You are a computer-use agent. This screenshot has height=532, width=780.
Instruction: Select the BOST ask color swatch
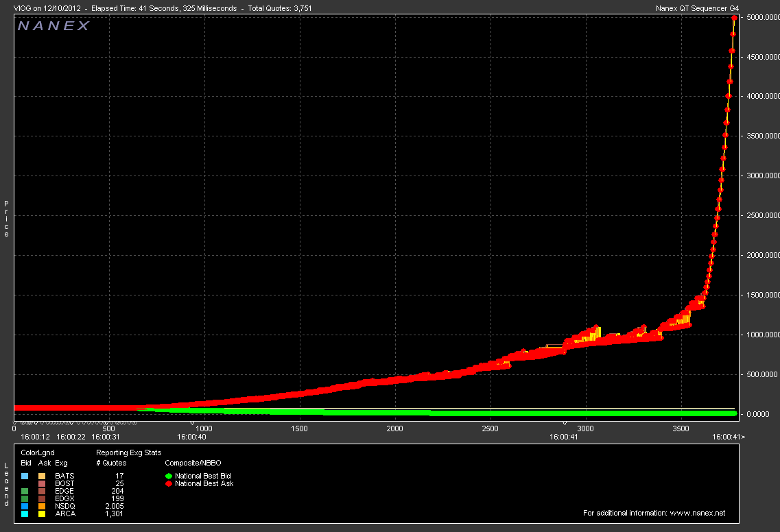(42, 483)
